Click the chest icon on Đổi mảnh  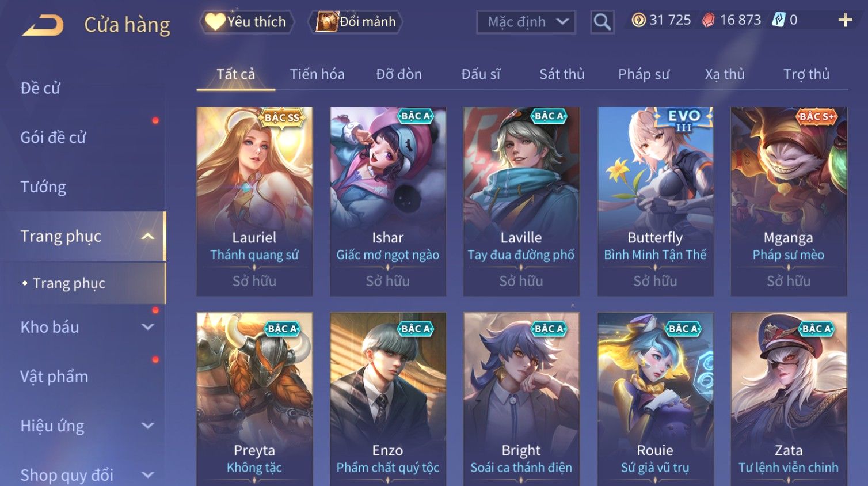327,22
